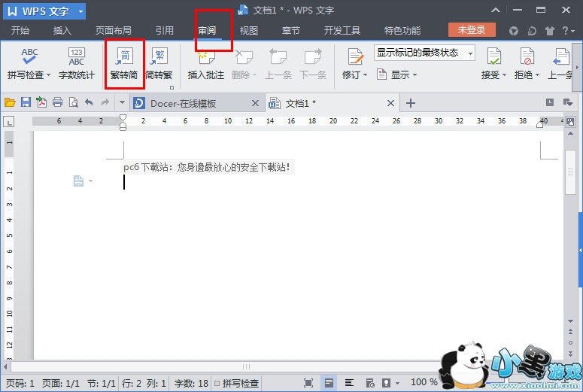Screen dimensions: 583x392
Task: Close the Docer-在线模板 tab
Action: pyautogui.click(x=255, y=103)
